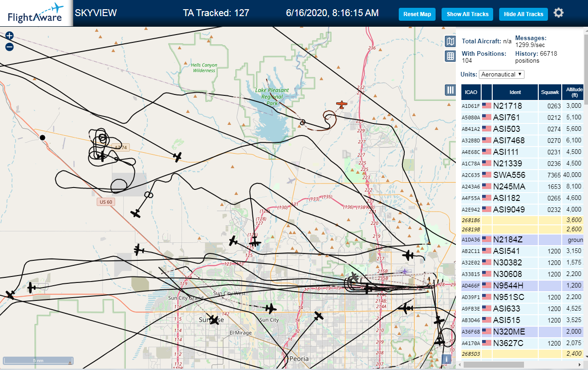Sort table by Altitude column header
Viewport: 588px width, 370px height.
pyautogui.click(x=573, y=92)
